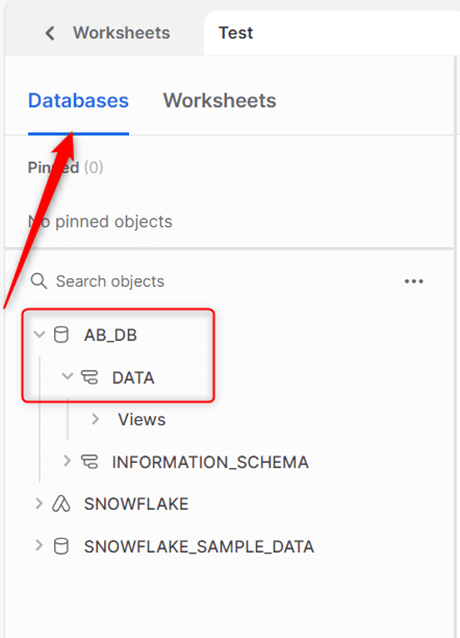
Task: Click the AB_DB database cylinder icon
Action: [x=61, y=335]
